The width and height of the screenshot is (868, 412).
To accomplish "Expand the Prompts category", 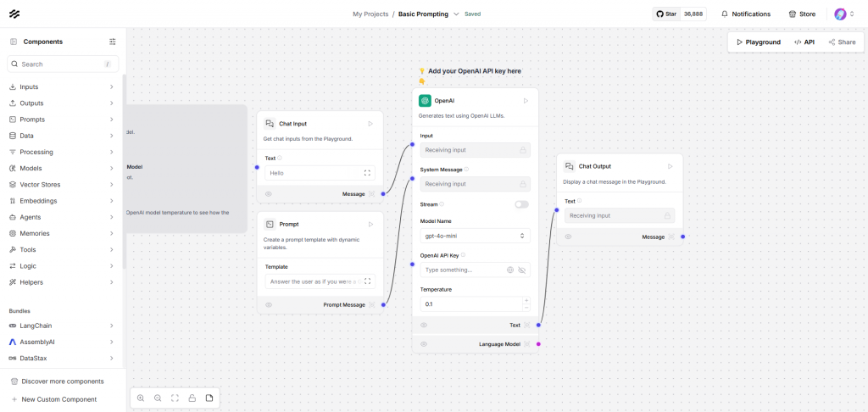I will tap(62, 120).
